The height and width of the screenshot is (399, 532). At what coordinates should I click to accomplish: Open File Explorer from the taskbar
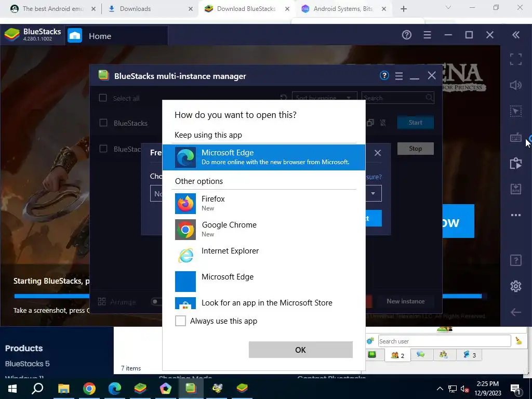pos(63,389)
